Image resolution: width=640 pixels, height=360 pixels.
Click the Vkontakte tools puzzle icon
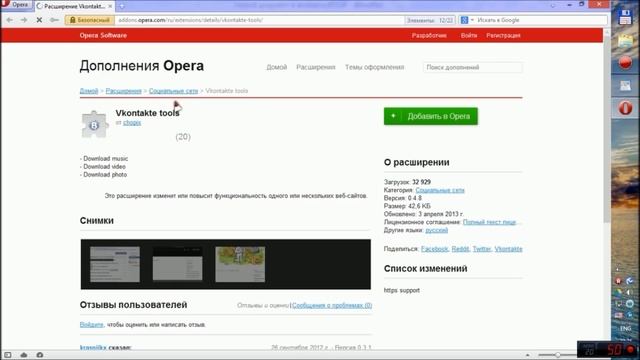coord(94,124)
